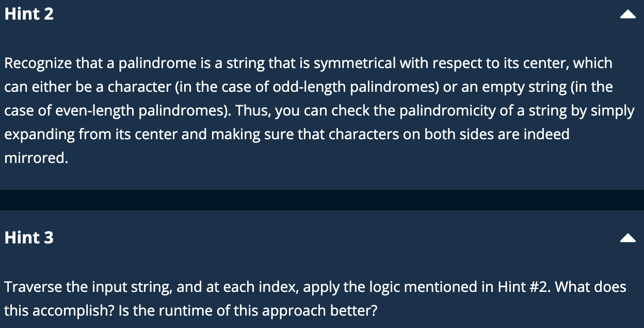Click the word "mirrored." ending Hint 2
The image size is (644, 328).
(36, 158)
